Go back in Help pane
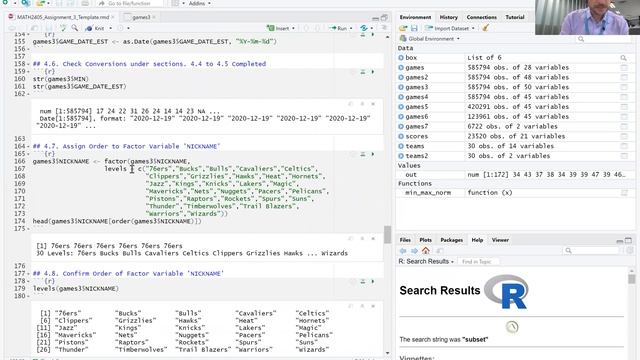The height and width of the screenshot is (360, 640). (x=403, y=251)
